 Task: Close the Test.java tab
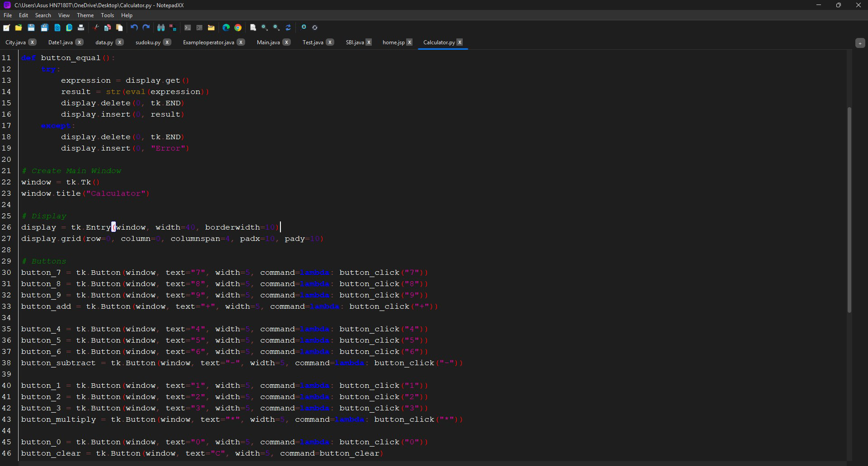click(330, 42)
